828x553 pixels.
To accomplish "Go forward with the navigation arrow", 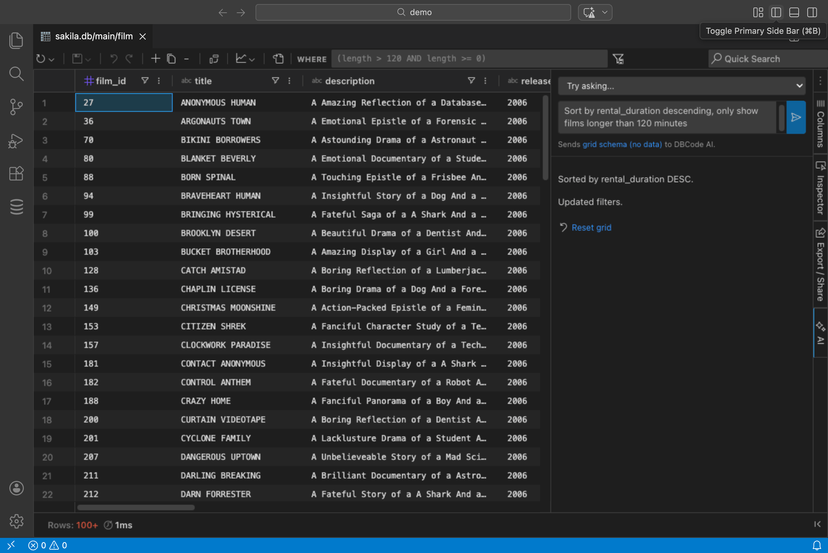I will pyautogui.click(x=241, y=12).
